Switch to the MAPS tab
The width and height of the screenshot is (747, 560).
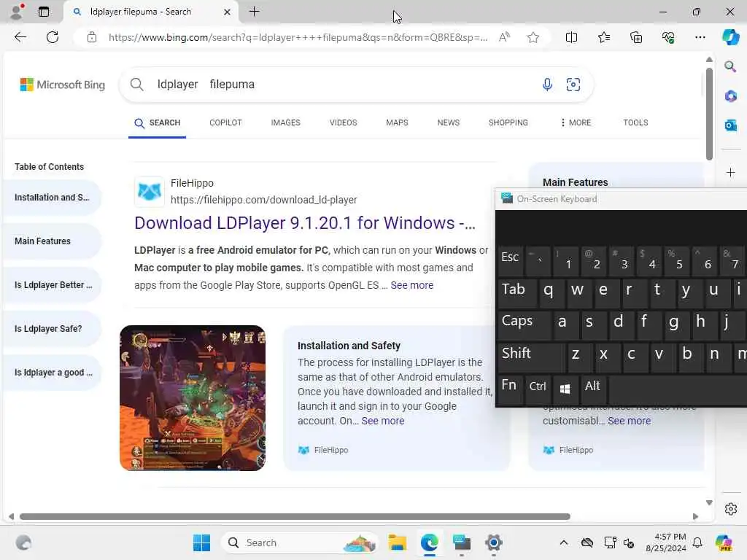click(x=397, y=122)
